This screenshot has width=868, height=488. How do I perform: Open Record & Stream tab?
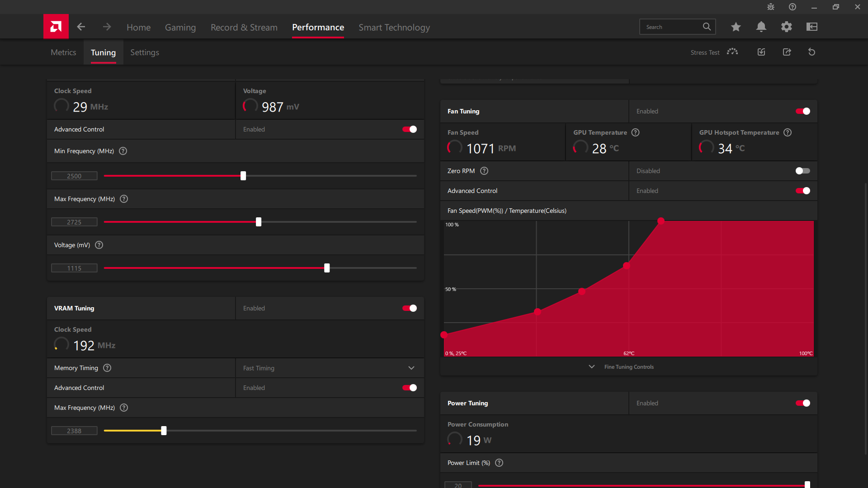point(244,27)
